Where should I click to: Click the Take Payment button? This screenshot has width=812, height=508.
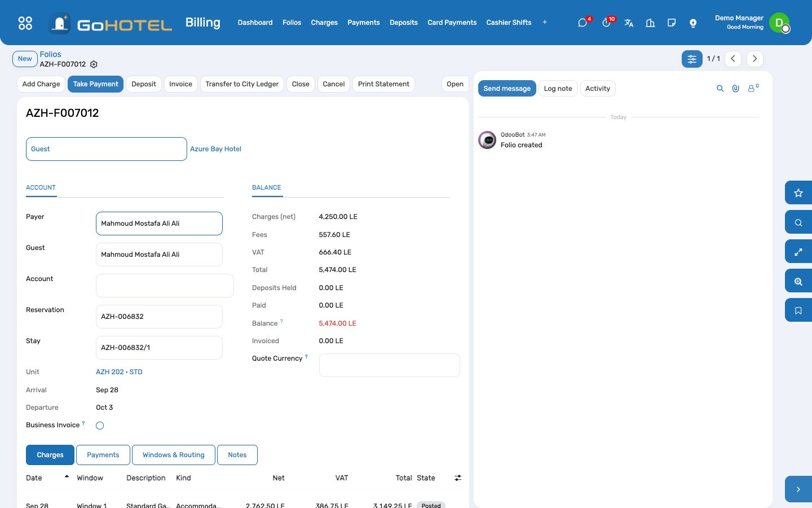(96, 84)
